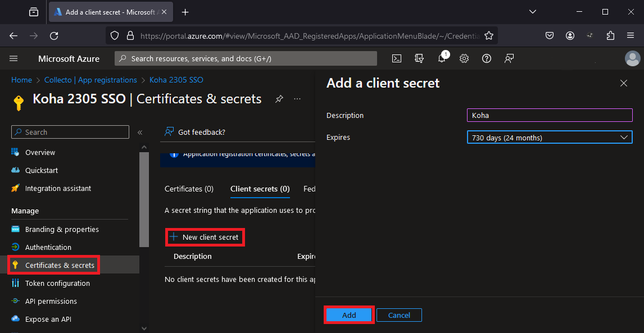Screen dimensions: 644x333
Task: Open Pocket save icon
Action: (550, 36)
